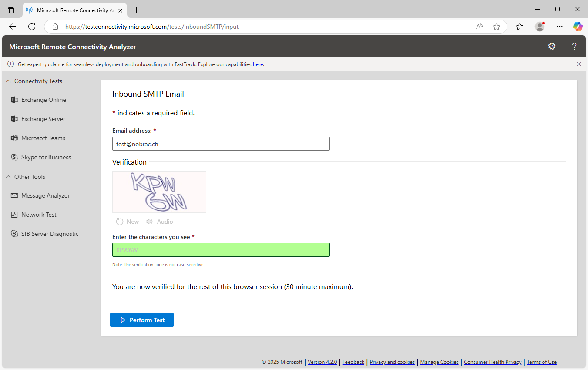The image size is (588, 370).
Task: Open the Network Test tool
Action: pyautogui.click(x=39, y=215)
